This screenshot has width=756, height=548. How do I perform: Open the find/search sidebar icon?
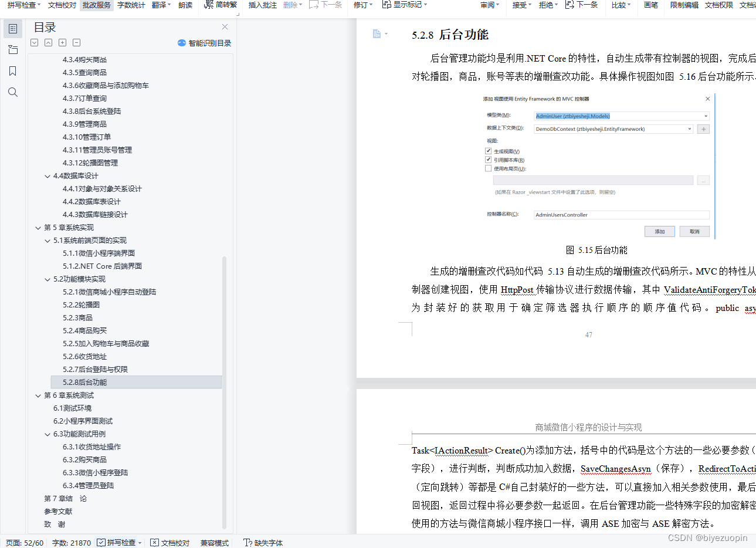[x=13, y=92]
